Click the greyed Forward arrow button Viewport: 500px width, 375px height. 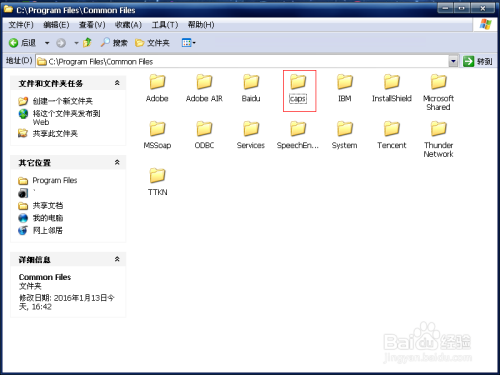(61, 43)
